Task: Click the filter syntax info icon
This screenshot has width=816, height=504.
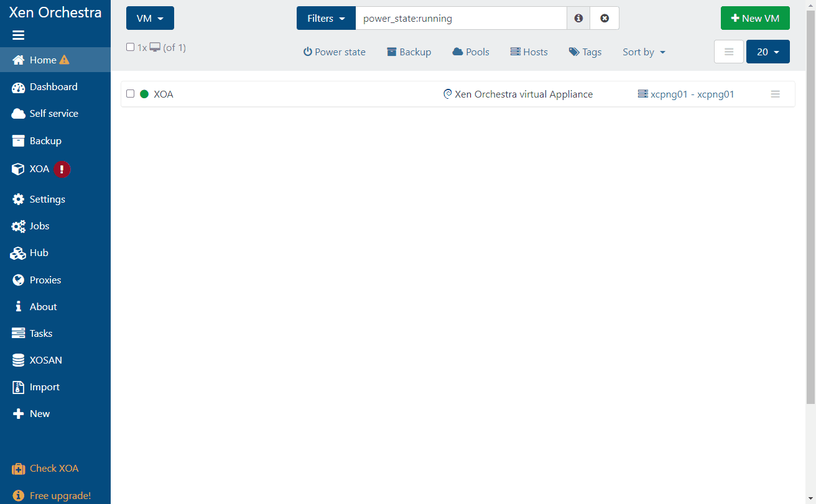Action: click(578, 19)
